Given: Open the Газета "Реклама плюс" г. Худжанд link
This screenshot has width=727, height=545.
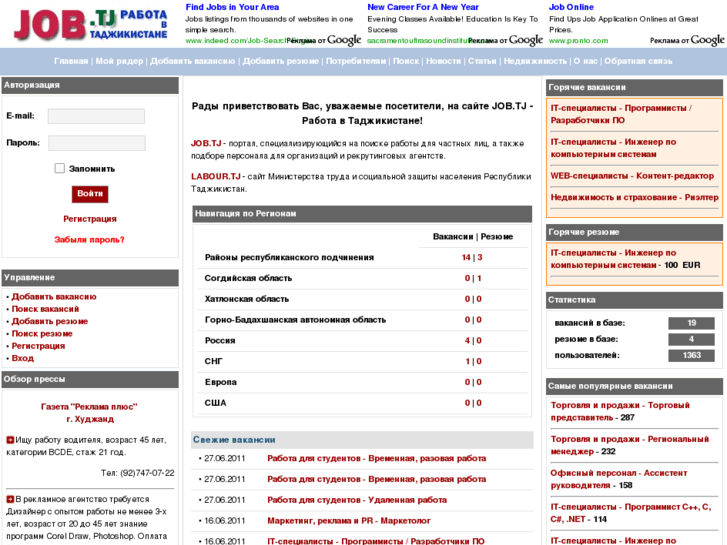Looking at the screenshot, I should point(89,413).
